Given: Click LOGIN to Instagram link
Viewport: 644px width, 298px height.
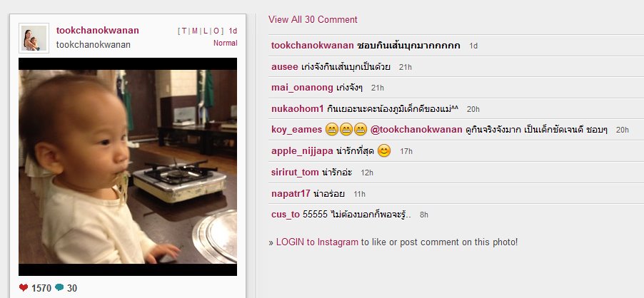Looking at the screenshot, I should point(317,242).
